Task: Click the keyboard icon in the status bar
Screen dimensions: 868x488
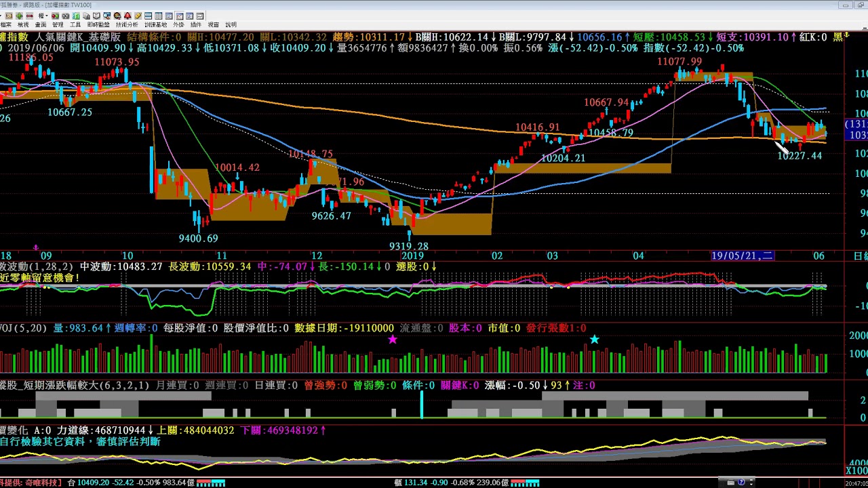Action: [x=731, y=483]
